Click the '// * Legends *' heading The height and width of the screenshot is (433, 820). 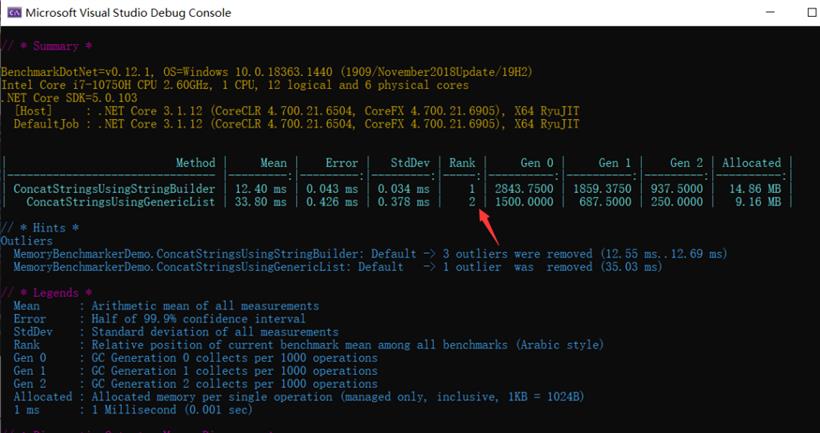click(x=47, y=293)
